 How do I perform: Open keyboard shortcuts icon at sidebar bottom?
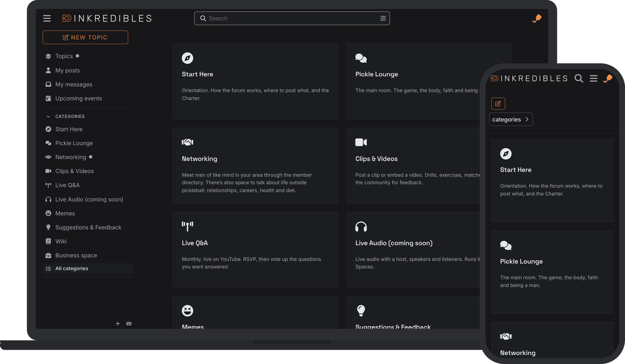(x=129, y=324)
